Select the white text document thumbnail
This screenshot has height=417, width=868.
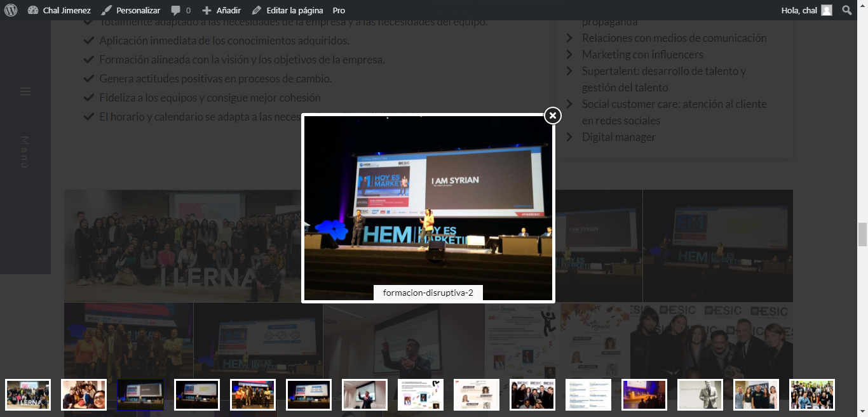588,395
